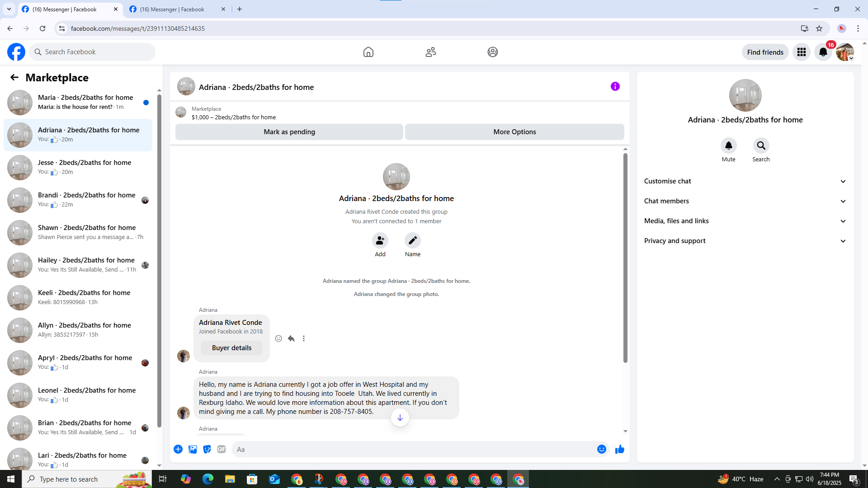Image resolution: width=868 pixels, height=488 pixels.
Task: Open Keeli conversation in Marketplace list
Action: [78, 297]
